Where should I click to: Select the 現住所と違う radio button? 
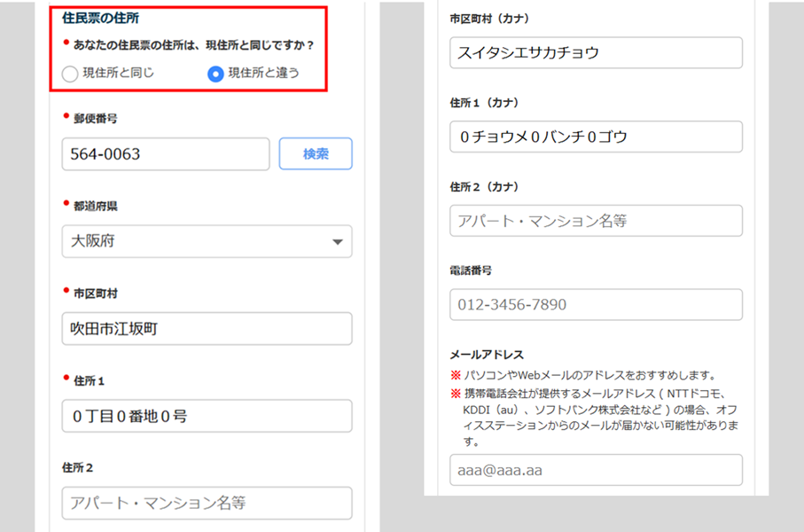215,74
